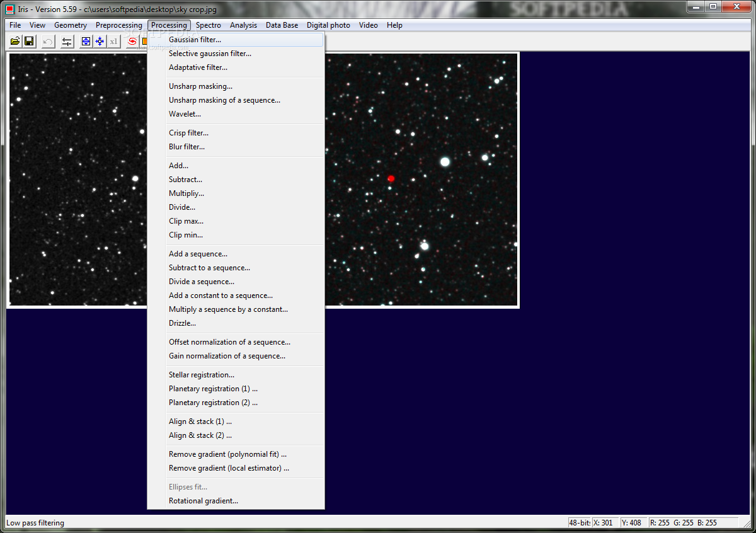Select Planetary registration (2) ...

236,403
